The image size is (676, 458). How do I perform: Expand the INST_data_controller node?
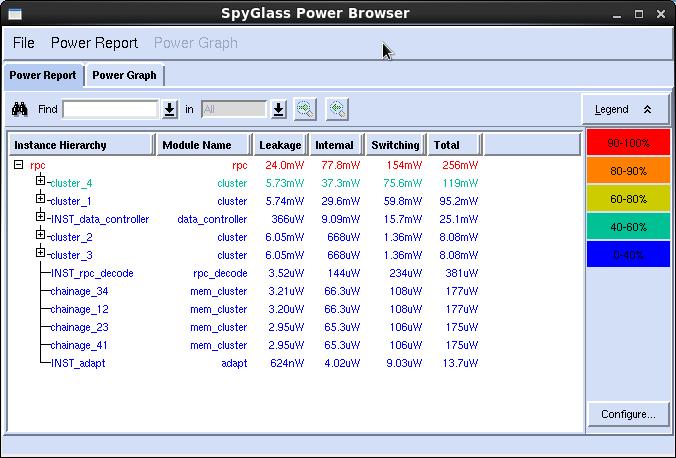[41, 218]
